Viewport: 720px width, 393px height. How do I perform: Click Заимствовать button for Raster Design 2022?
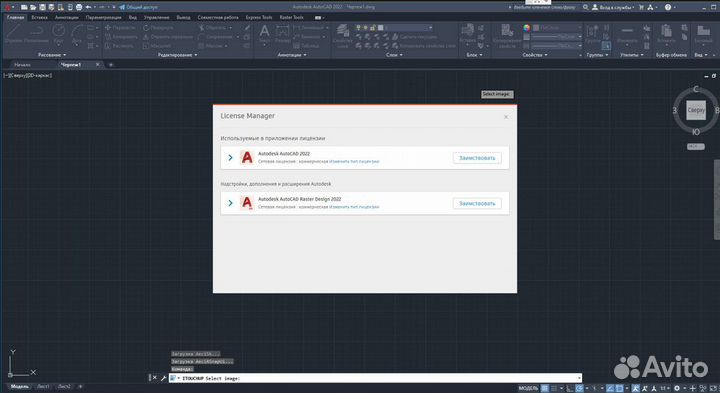pos(477,203)
